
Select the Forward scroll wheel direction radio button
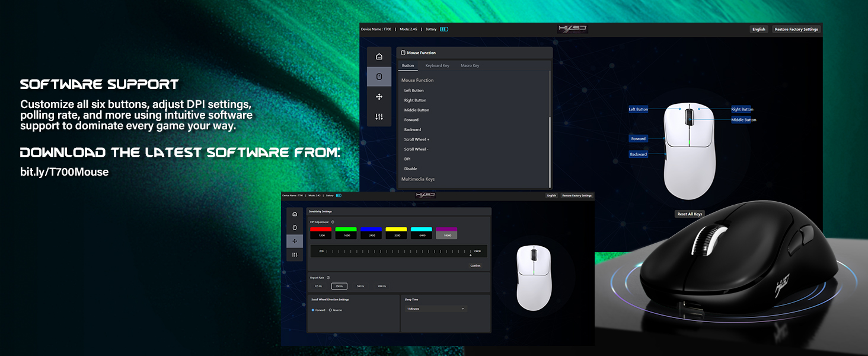tap(313, 310)
